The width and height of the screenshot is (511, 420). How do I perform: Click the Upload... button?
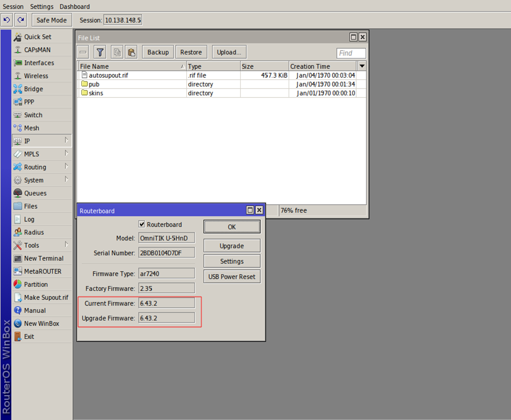coord(229,52)
